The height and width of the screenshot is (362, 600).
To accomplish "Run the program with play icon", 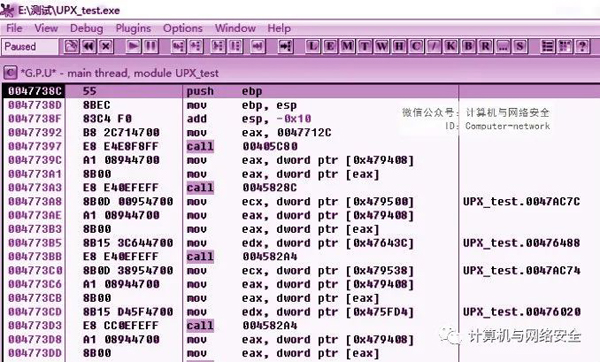I will (133, 47).
